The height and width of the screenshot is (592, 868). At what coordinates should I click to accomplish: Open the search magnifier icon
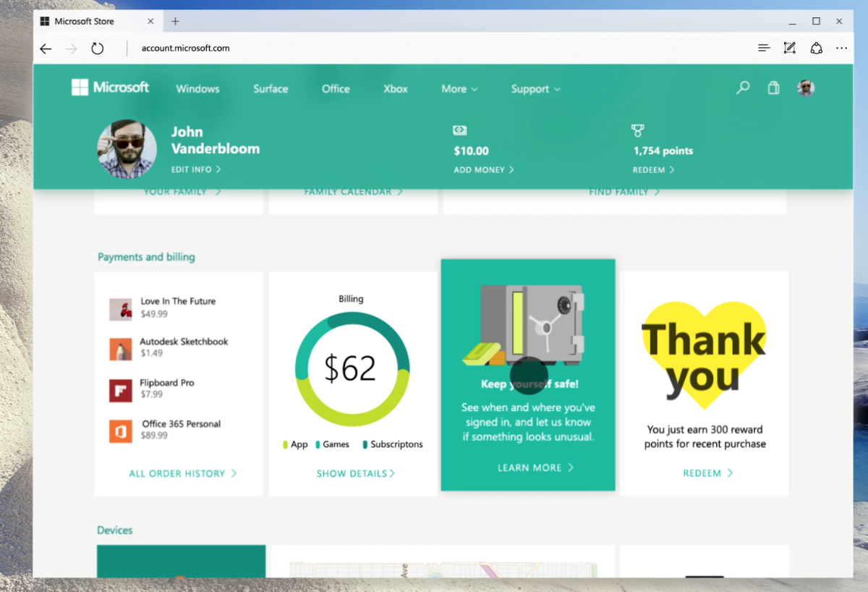pyautogui.click(x=743, y=88)
